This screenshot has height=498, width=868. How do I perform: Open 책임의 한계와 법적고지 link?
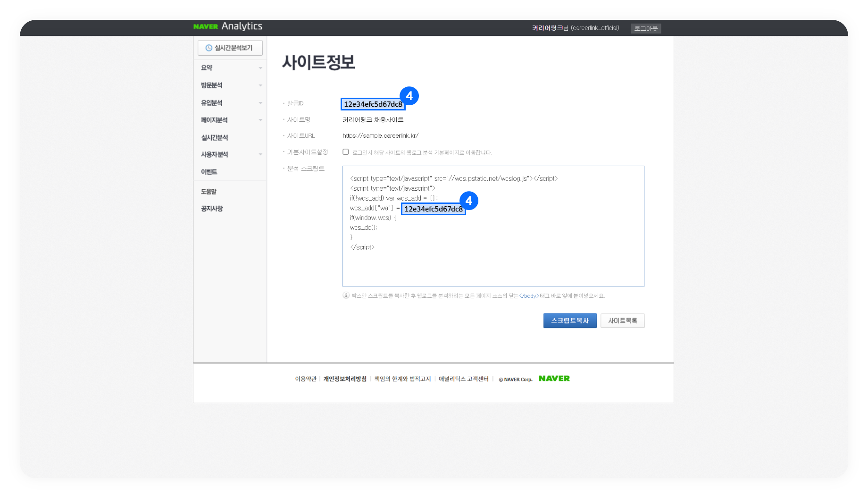(x=403, y=379)
